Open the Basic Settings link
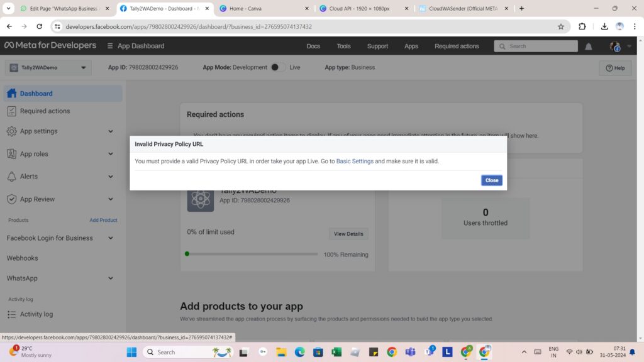 [355, 162]
